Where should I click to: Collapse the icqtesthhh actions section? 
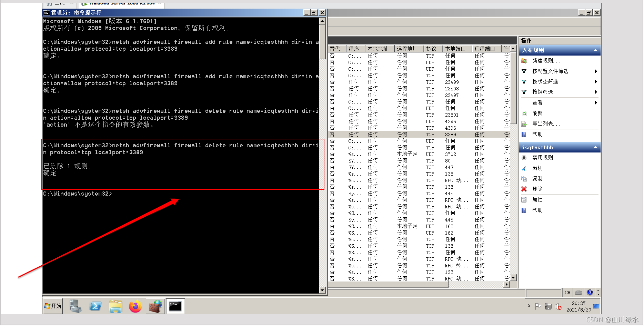tap(595, 147)
